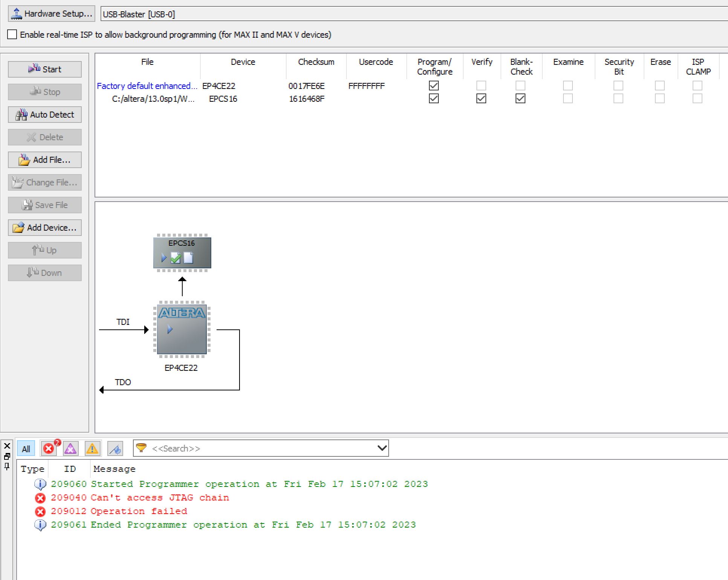Enable Examine for EPCS16 row
728x580 pixels.
(568, 98)
